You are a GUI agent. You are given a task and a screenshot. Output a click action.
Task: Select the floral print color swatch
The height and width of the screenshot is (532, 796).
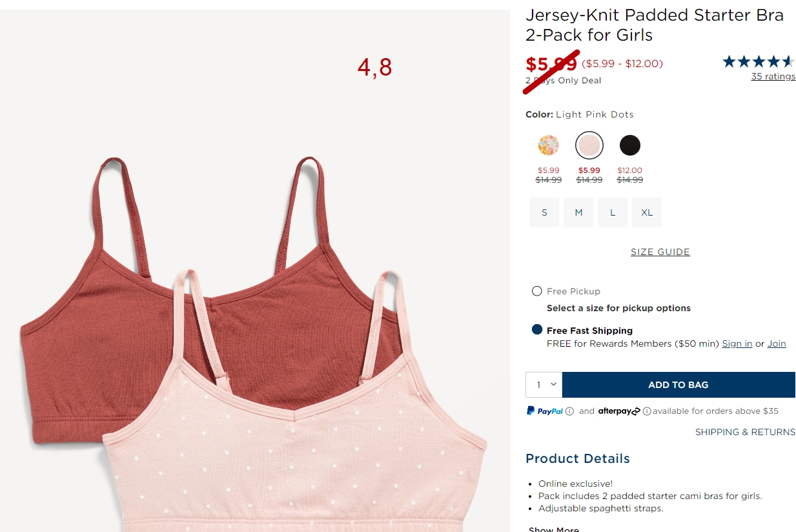[549, 145]
